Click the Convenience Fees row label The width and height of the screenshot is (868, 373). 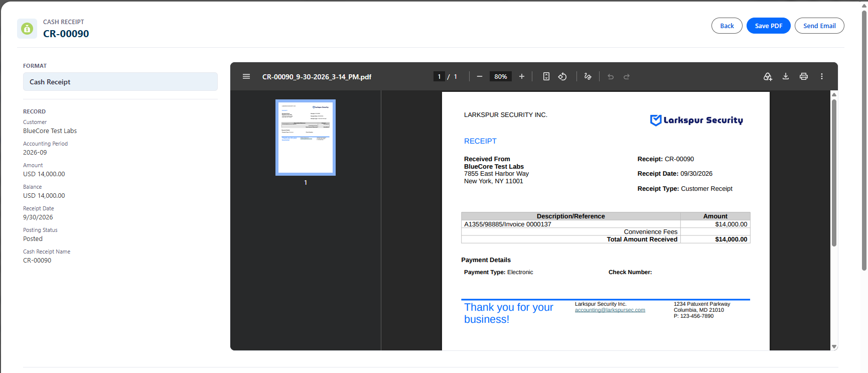coord(650,232)
